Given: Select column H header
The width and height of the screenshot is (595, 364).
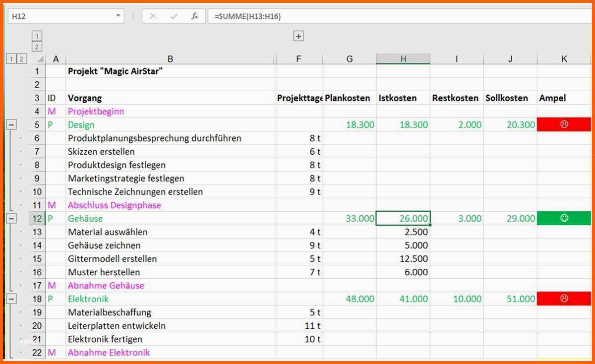Looking at the screenshot, I should tap(403, 59).
